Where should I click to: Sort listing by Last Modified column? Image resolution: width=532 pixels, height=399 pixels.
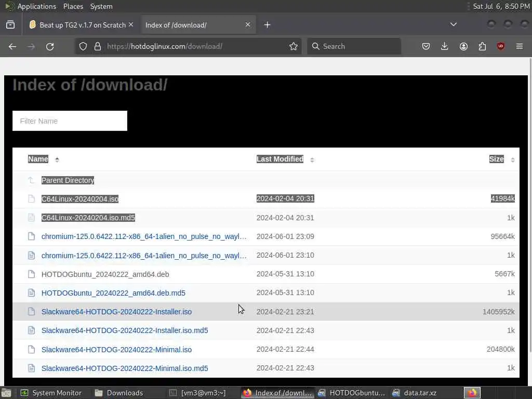280,159
